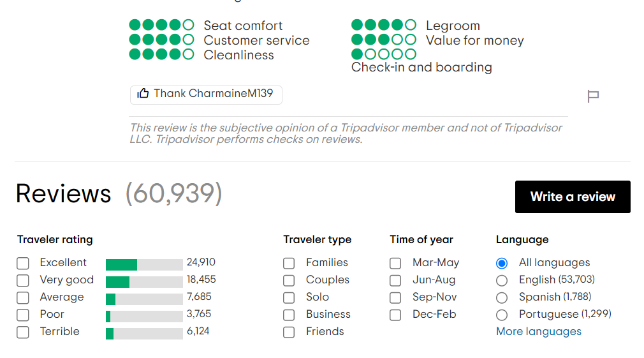
Task: Click the thumbs-up icon beside Thank CharmaineM139
Action: [x=143, y=93]
